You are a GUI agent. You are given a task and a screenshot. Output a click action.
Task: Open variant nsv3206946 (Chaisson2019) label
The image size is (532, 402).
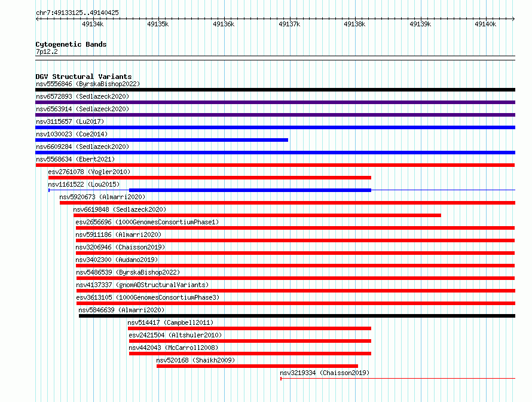(x=120, y=247)
